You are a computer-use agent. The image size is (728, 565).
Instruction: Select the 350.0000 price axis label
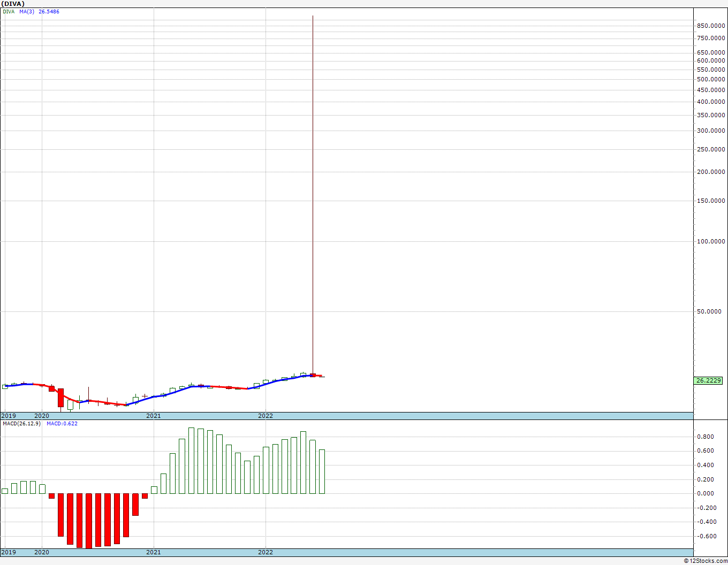[x=711, y=115]
